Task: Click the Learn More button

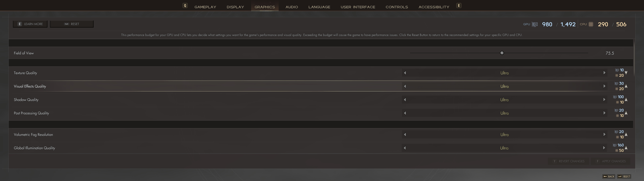Action: coord(30,24)
